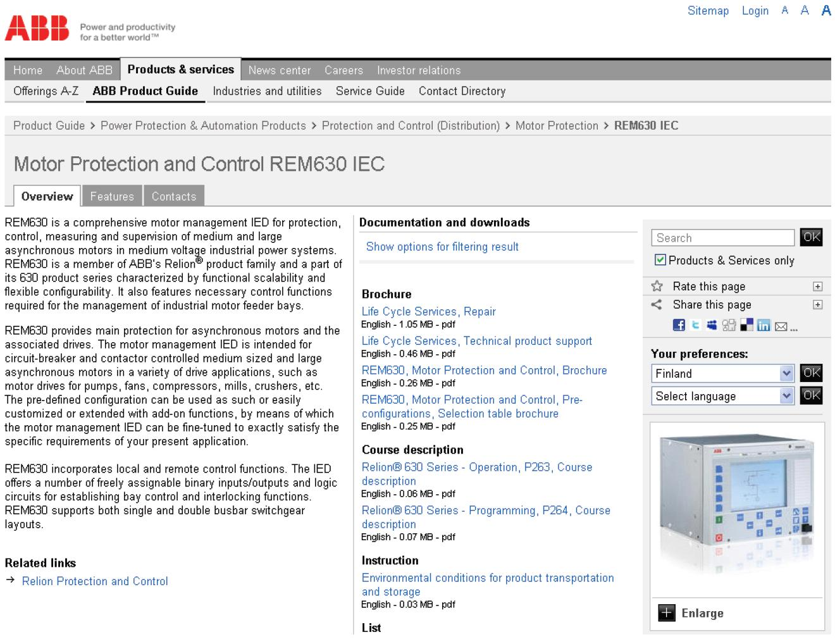Show options for filtering result
This screenshot has height=644, width=835.
442,247
